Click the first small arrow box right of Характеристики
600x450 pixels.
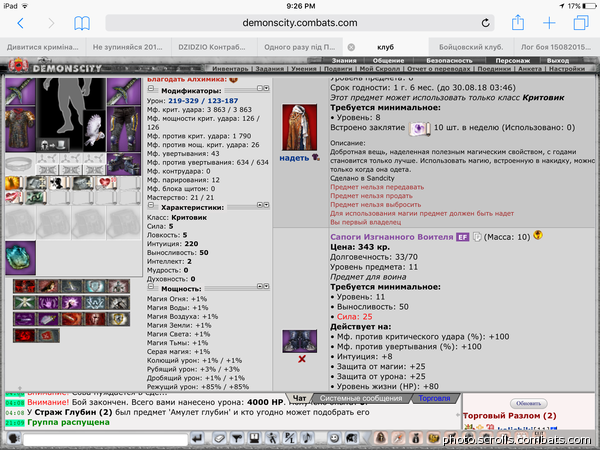click(x=260, y=205)
